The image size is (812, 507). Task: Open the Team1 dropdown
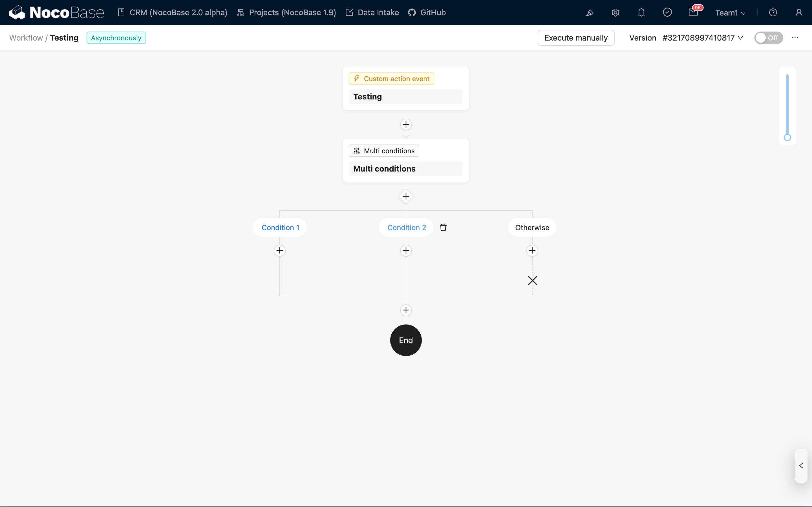730,13
